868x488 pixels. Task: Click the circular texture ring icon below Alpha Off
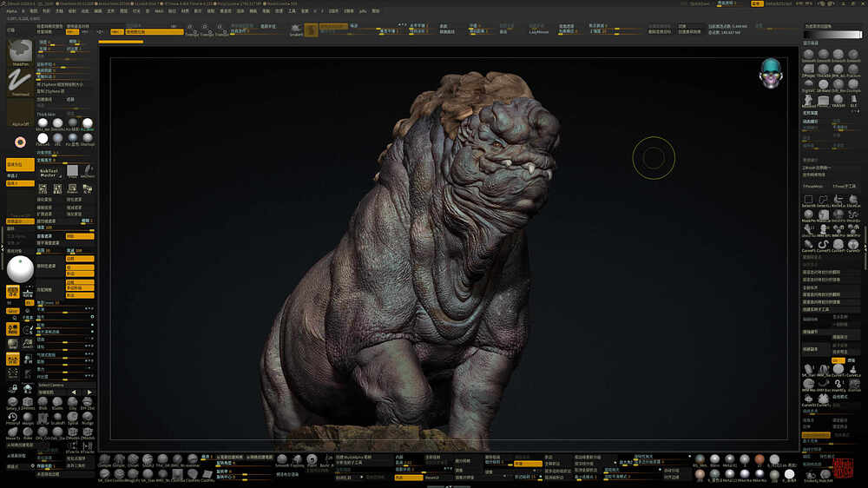click(x=21, y=142)
